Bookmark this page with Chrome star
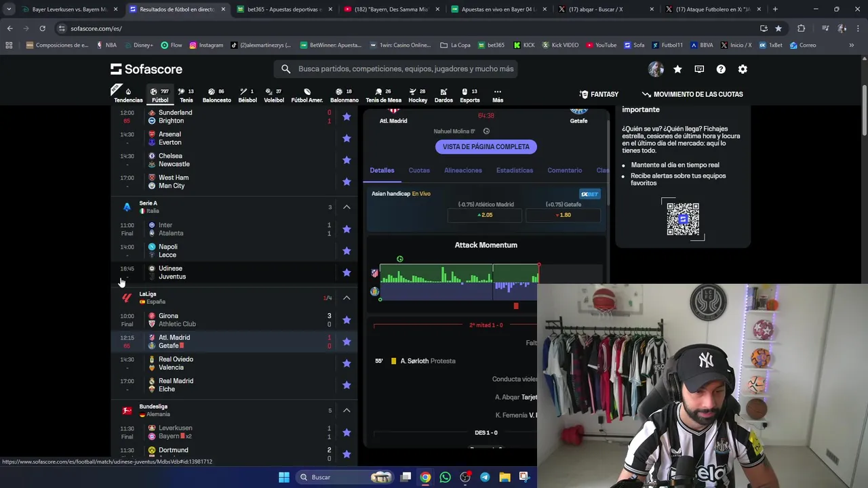This screenshot has width=868, height=488. click(x=778, y=28)
